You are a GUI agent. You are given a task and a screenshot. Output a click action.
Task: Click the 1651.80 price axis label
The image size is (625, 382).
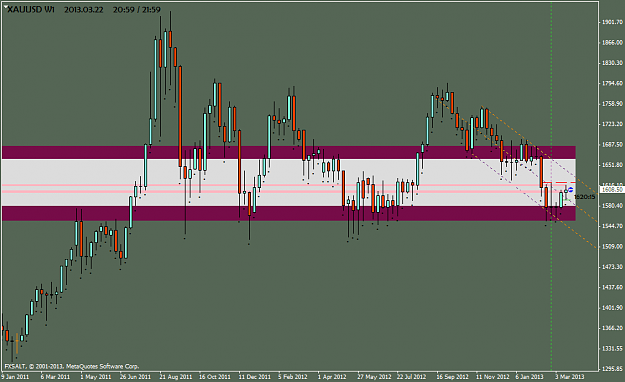point(612,165)
